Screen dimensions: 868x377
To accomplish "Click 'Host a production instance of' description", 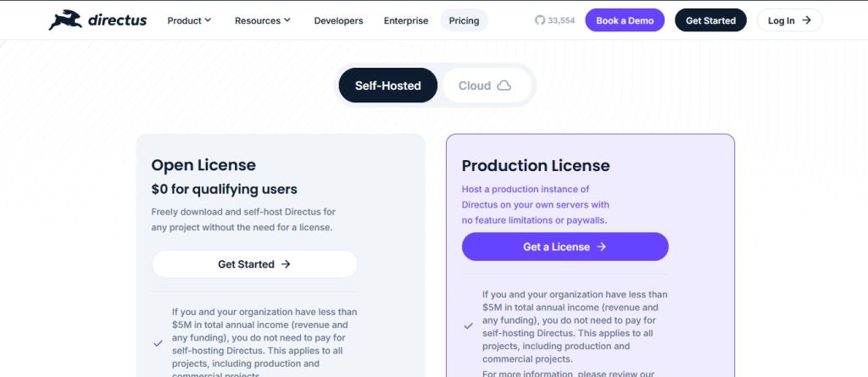I will 536,205.
